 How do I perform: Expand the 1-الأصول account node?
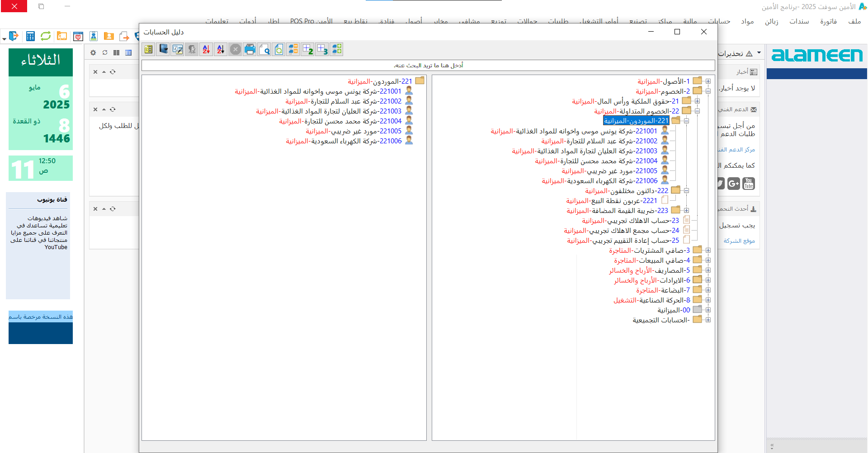coord(708,81)
